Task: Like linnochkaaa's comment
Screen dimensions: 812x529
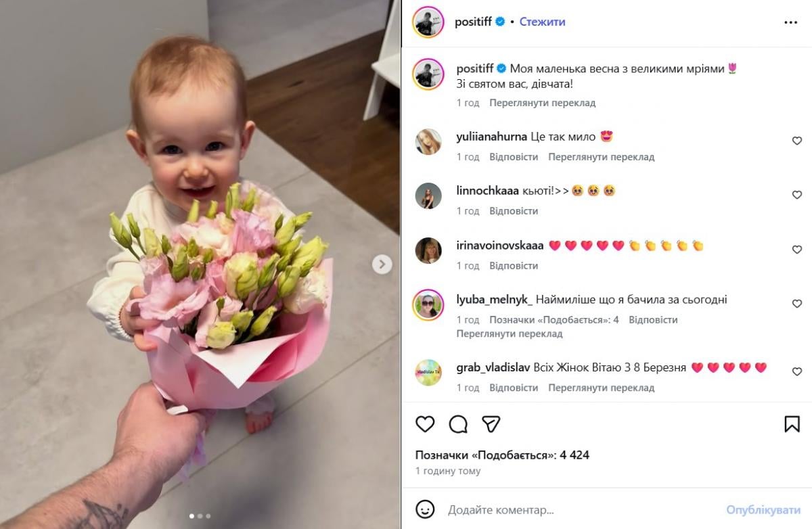Action: point(796,195)
